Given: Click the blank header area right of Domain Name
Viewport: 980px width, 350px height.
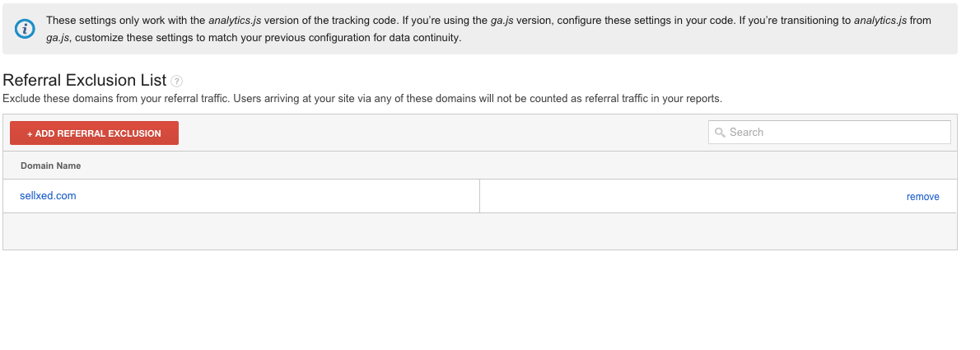Looking at the screenshot, I should click(519, 166).
